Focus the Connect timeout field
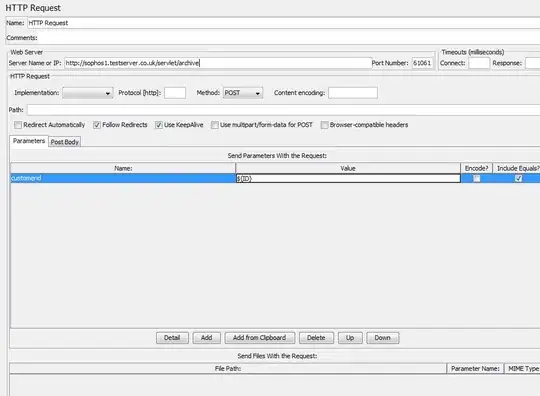 [479, 63]
